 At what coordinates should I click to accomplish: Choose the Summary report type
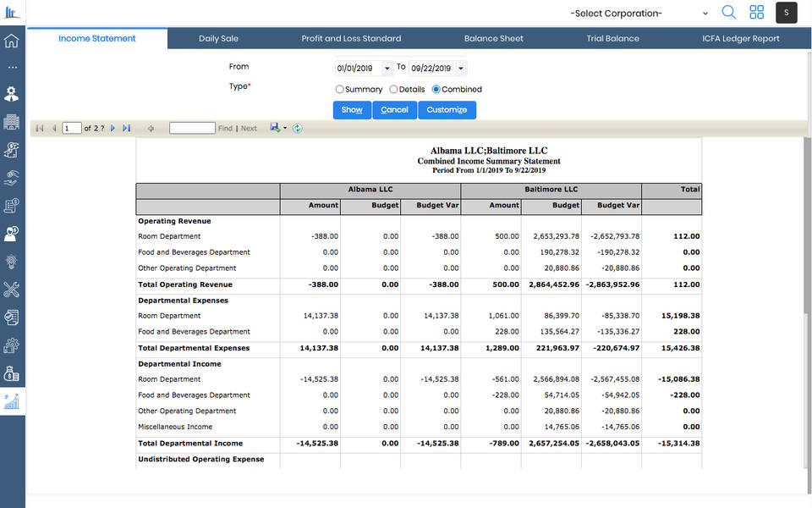[x=338, y=89]
